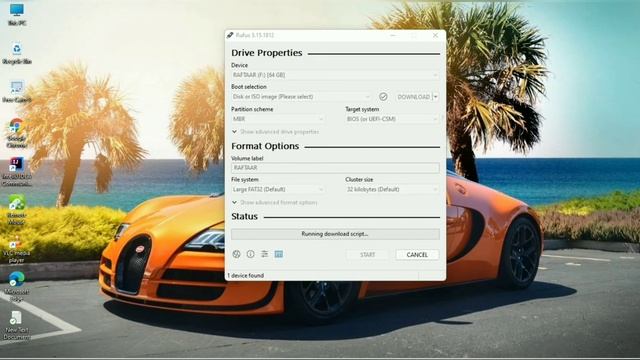Click the DOWNLOAD button
640x360 pixels.
point(413,97)
